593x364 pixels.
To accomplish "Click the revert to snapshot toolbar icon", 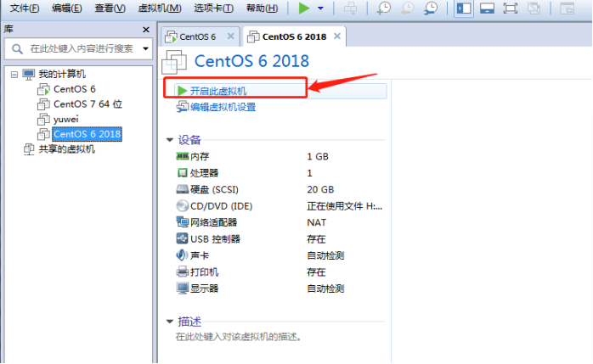I will coord(407,8).
